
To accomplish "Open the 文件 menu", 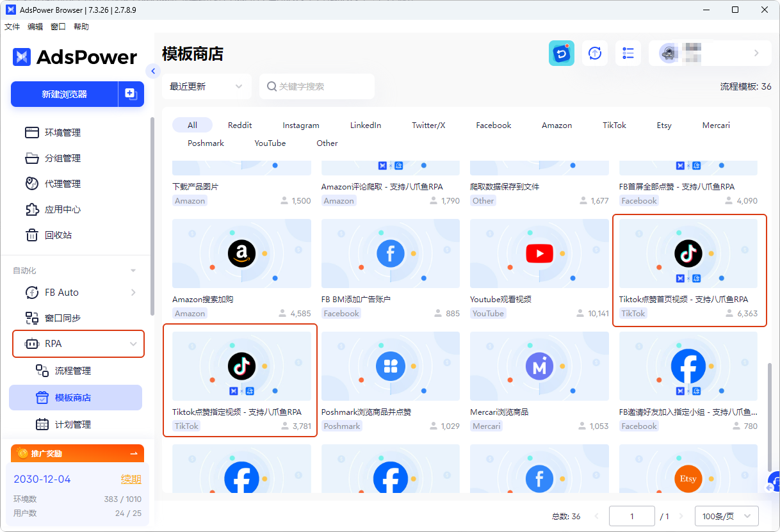I will [12, 27].
